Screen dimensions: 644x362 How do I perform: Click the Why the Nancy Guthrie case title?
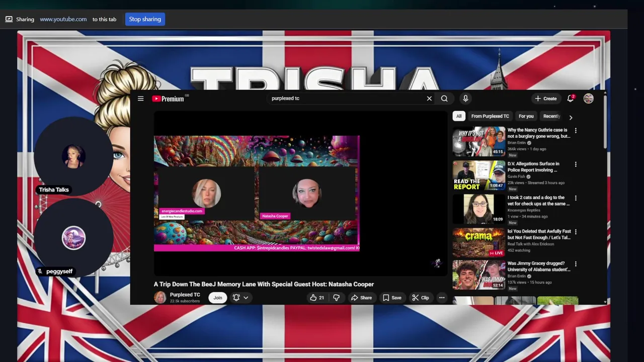point(538,133)
